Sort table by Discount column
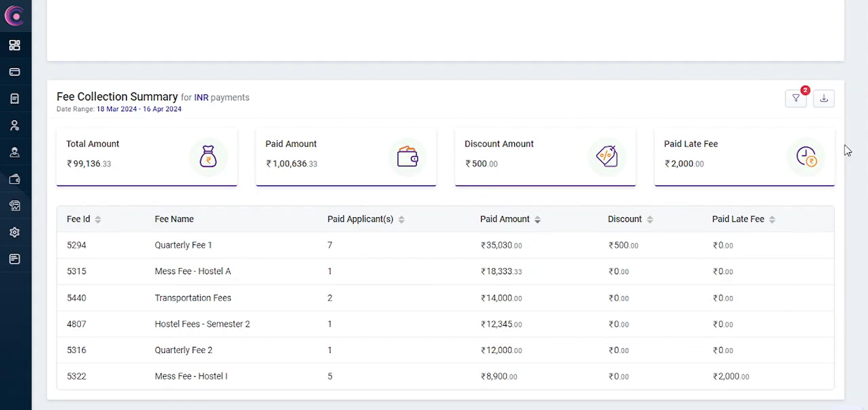868x410 pixels. (x=650, y=219)
